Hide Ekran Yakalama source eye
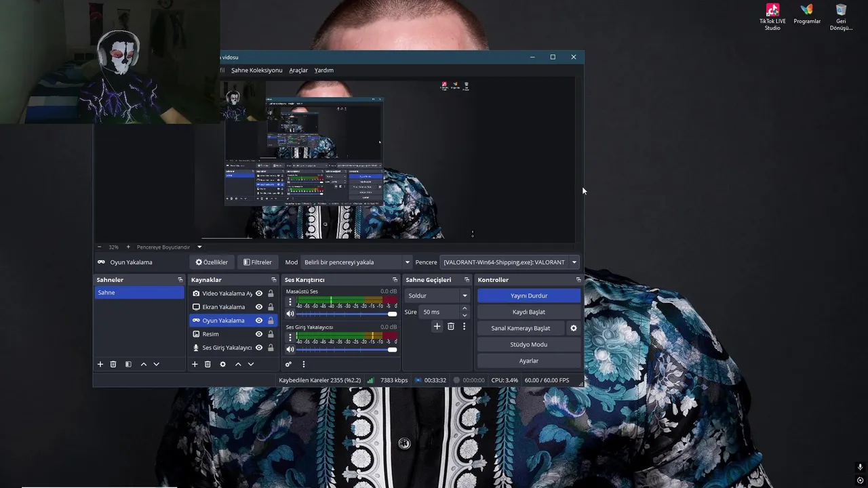The height and width of the screenshot is (488, 868). coord(259,307)
